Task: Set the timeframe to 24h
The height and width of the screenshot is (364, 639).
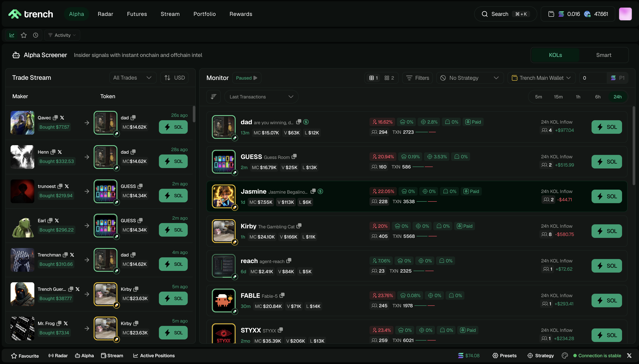Action: pyautogui.click(x=617, y=97)
